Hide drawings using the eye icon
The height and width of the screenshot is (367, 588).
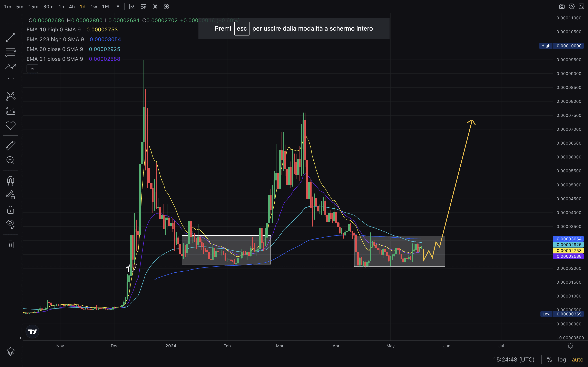coord(10,224)
